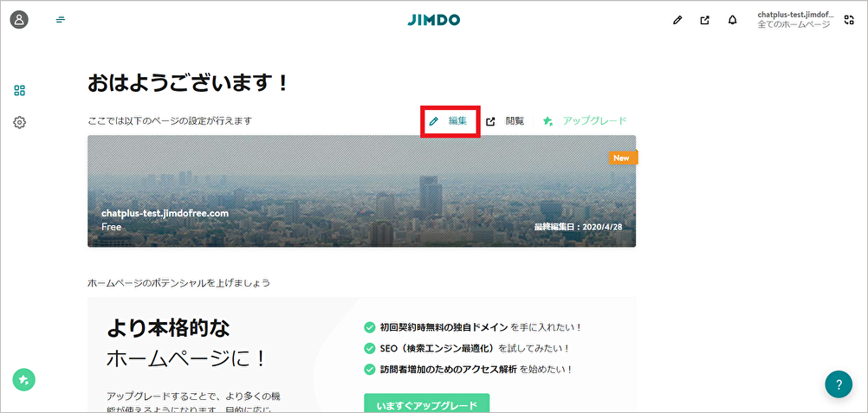Click the 訪問者増加のためのアクセス解析 line
This screenshot has width=868, height=413.
pyautogui.click(x=476, y=369)
